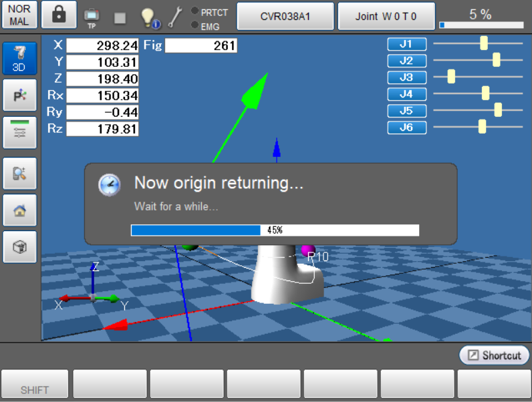Click the EMG indicator light
This screenshot has width=532, height=402.
[194, 25]
